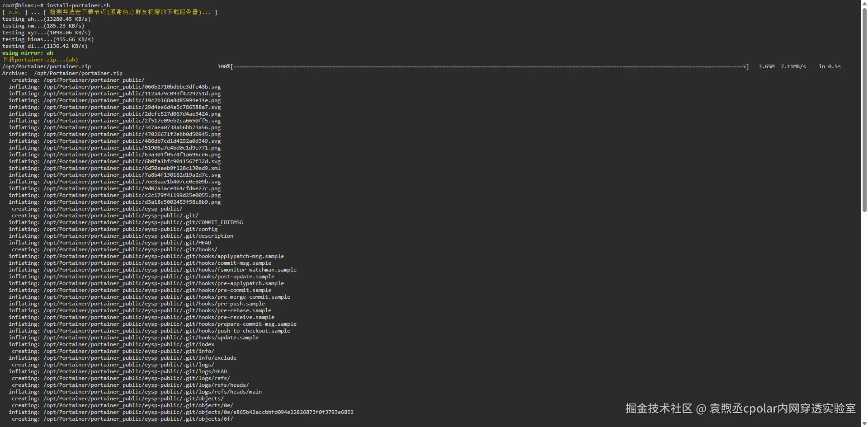Viewport: 868px width, 427px height.
Task: Click the "hooks/pre-merge-commit.sample" line
Action: pyautogui.click(x=150, y=297)
